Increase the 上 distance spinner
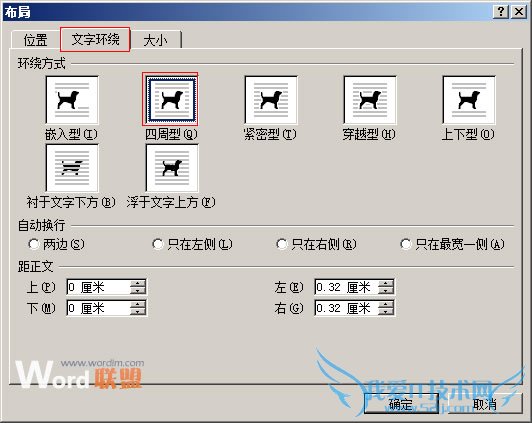The image size is (532, 423). click(x=138, y=283)
